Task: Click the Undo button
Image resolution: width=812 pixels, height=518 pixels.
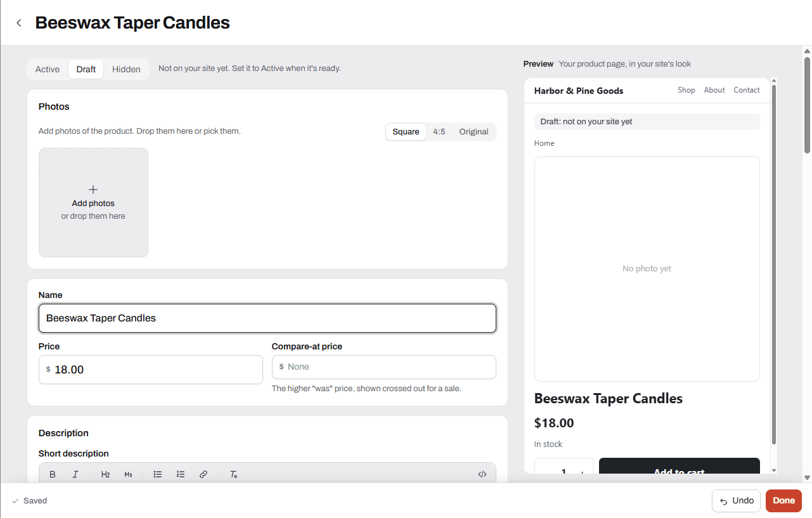Action: pyautogui.click(x=736, y=501)
